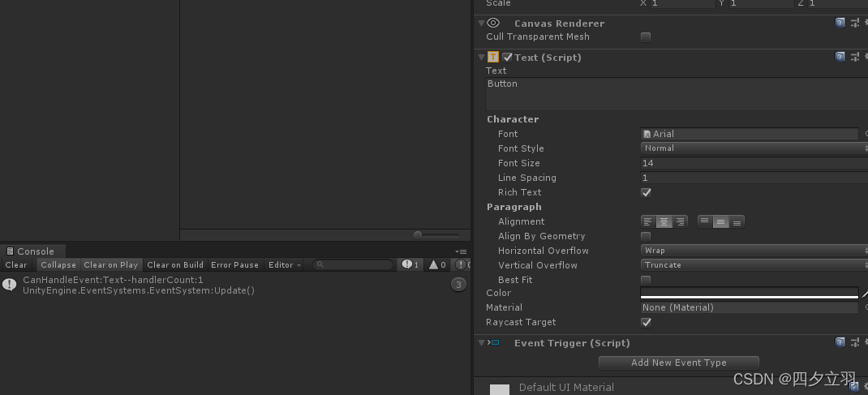Click the Arial font asset icon
This screenshot has width=868, height=395.
(x=647, y=134)
